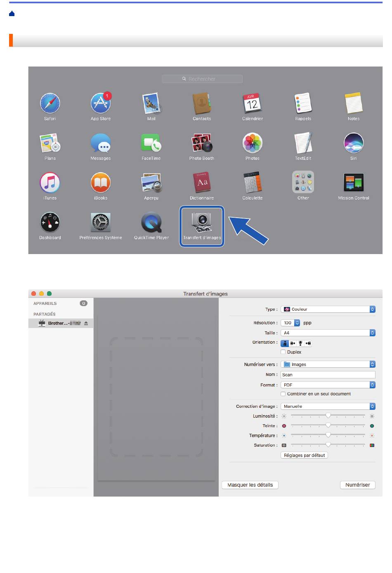Viewport: 392px width, 573px height.
Task: Open the Taille dropdown showing A4
Action: tap(328, 333)
